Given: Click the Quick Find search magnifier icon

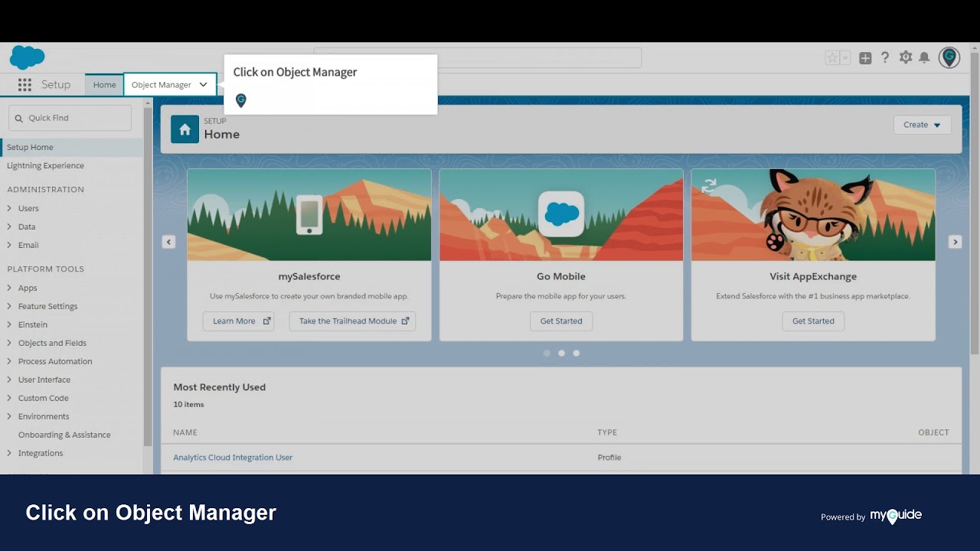Looking at the screenshot, I should pos(19,118).
